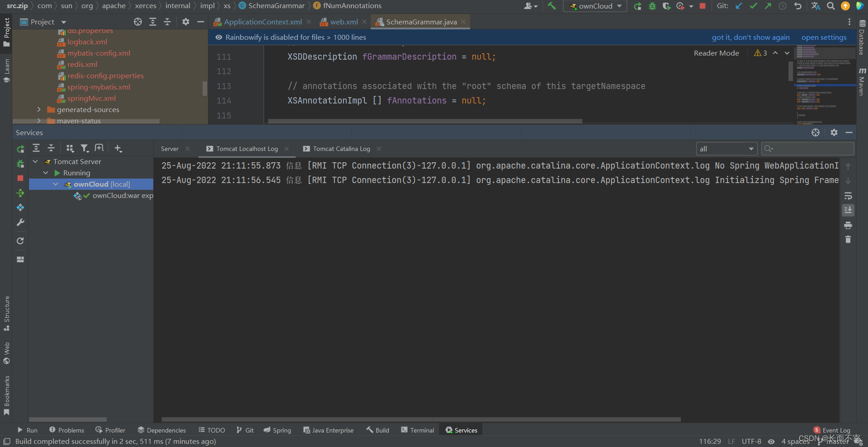Clear all log output with trash icon
The height and width of the screenshot is (447, 868).
(x=848, y=240)
